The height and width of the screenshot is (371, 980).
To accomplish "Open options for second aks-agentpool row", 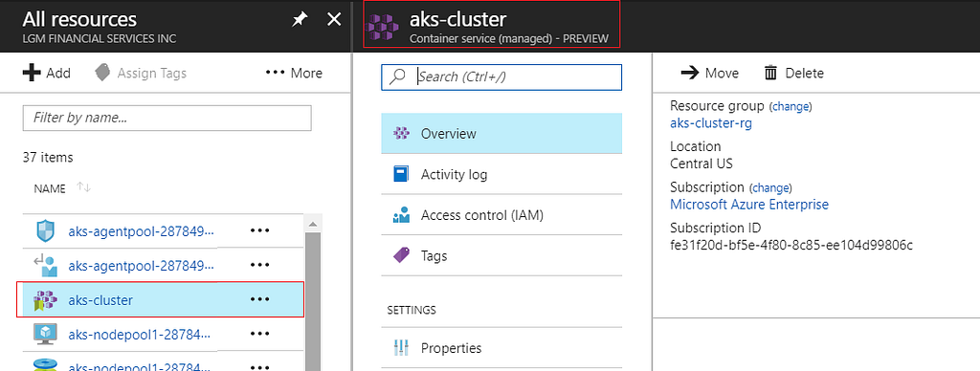I will click(259, 266).
